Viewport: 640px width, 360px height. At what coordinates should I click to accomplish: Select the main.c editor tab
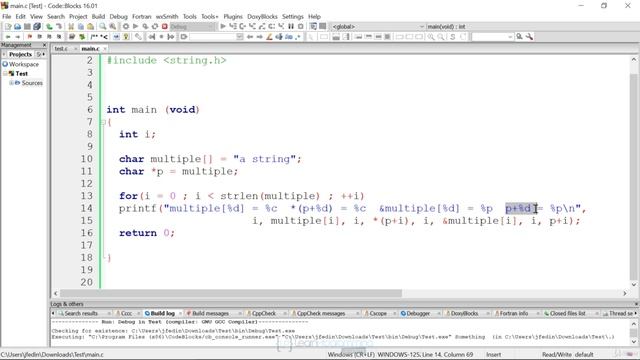(90, 49)
